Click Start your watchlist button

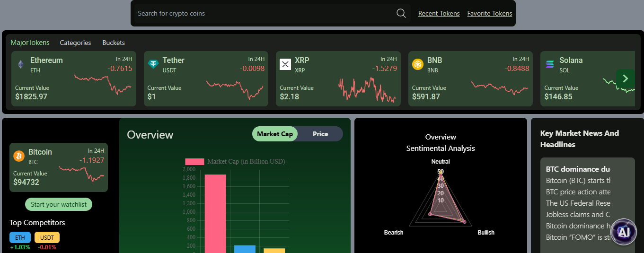click(59, 204)
